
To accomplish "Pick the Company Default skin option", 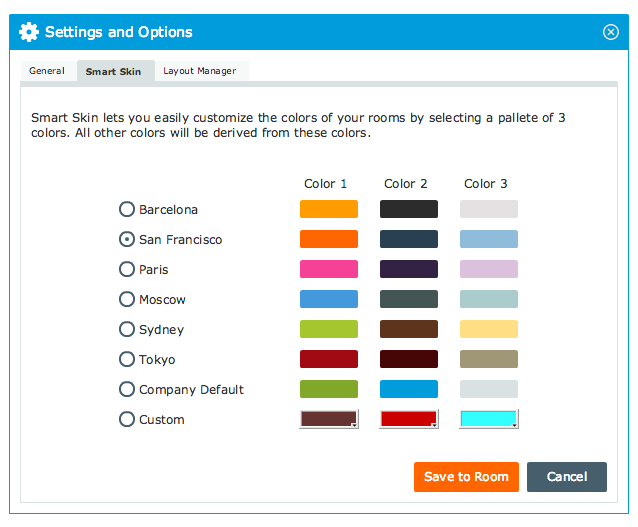I will (x=127, y=389).
